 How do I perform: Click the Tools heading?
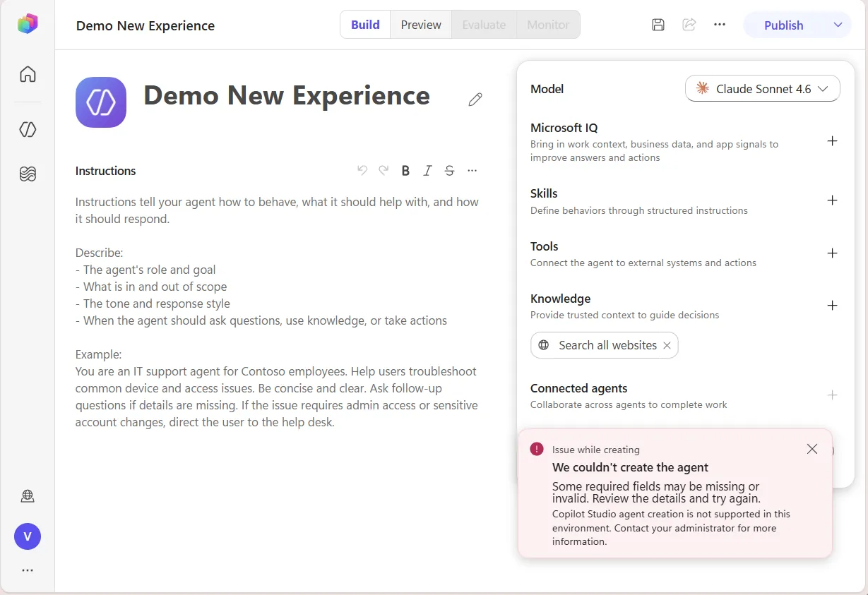tap(544, 246)
